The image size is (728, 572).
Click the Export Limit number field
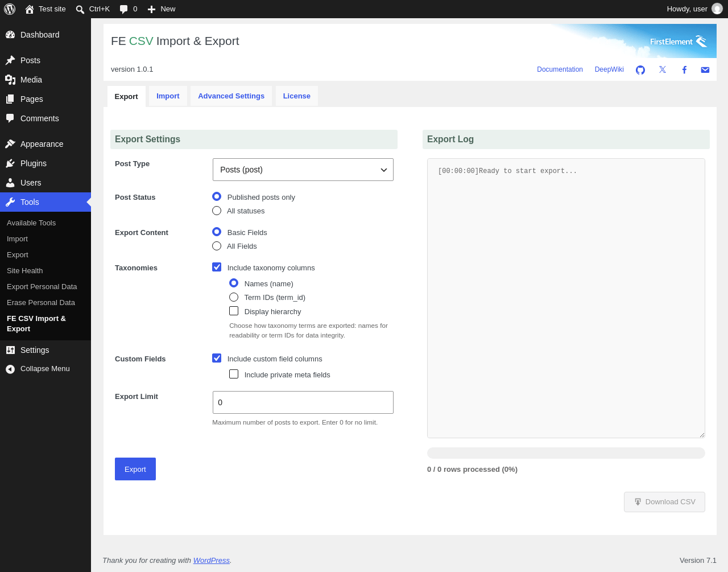(303, 402)
